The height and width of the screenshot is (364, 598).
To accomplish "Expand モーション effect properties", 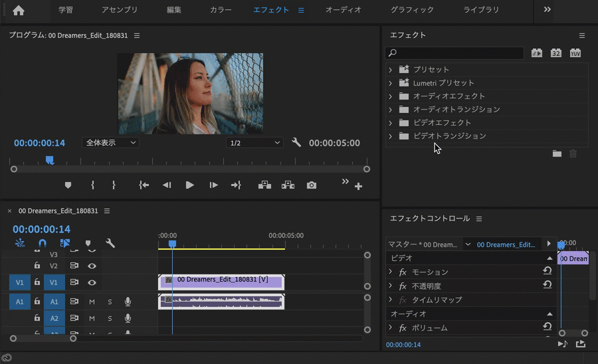I will pos(390,272).
